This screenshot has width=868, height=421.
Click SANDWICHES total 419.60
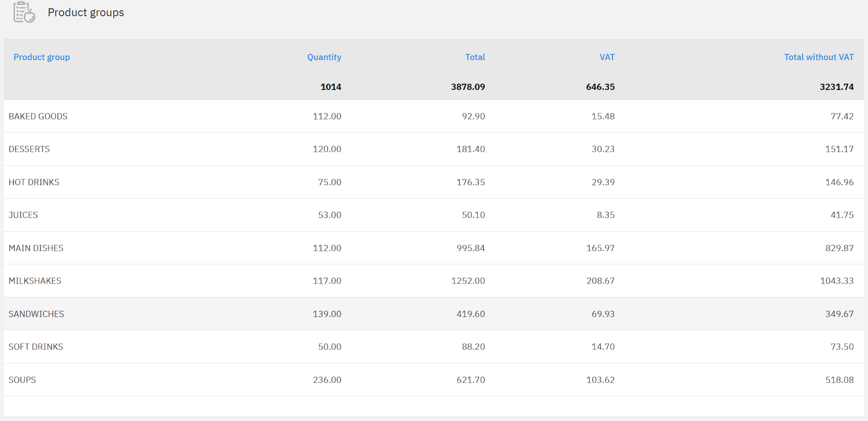point(471,314)
